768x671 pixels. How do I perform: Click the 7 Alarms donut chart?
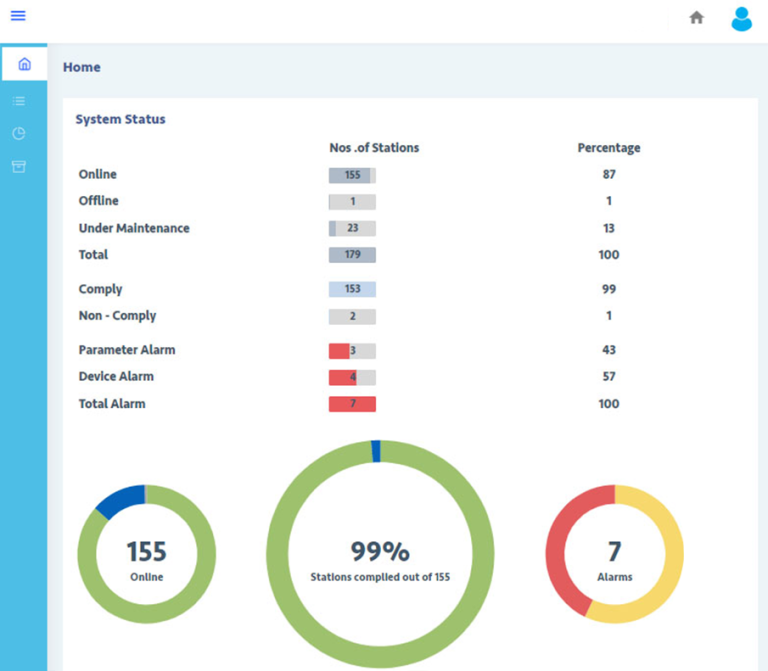point(614,554)
